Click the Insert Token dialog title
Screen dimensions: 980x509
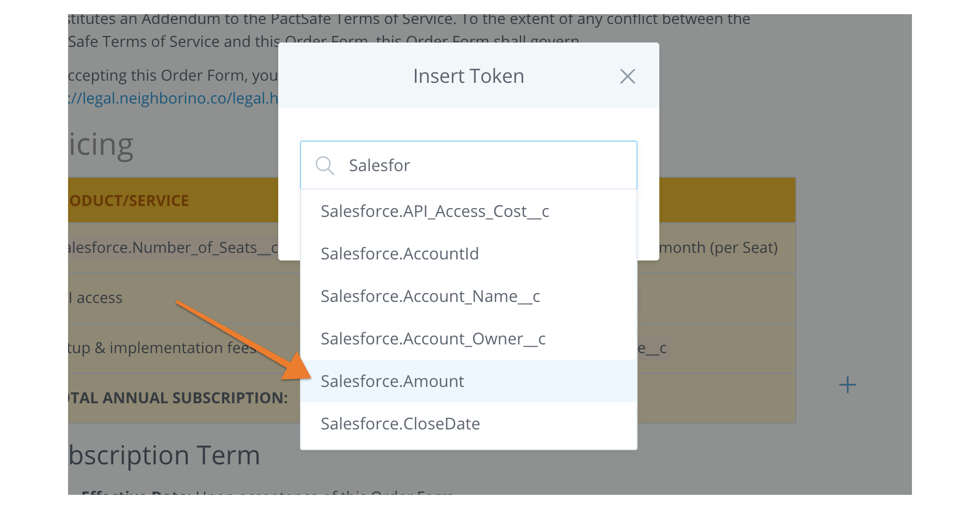tap(468, 76)
